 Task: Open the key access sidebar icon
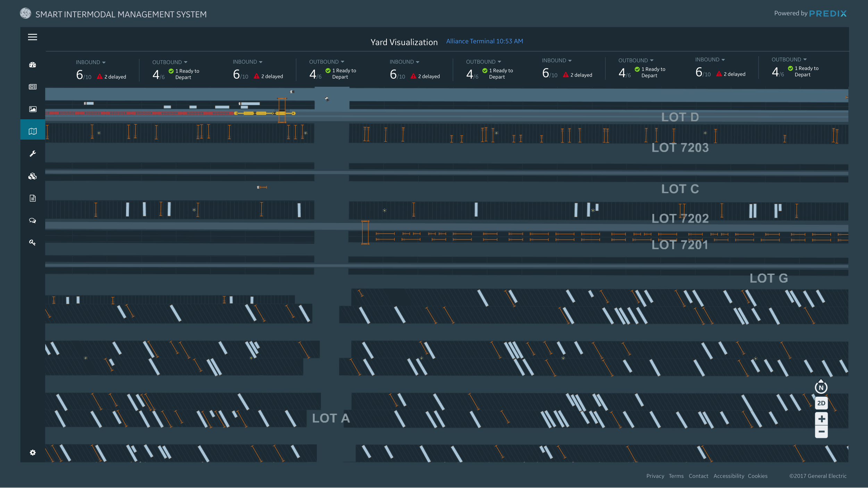(x=33, y=243)
